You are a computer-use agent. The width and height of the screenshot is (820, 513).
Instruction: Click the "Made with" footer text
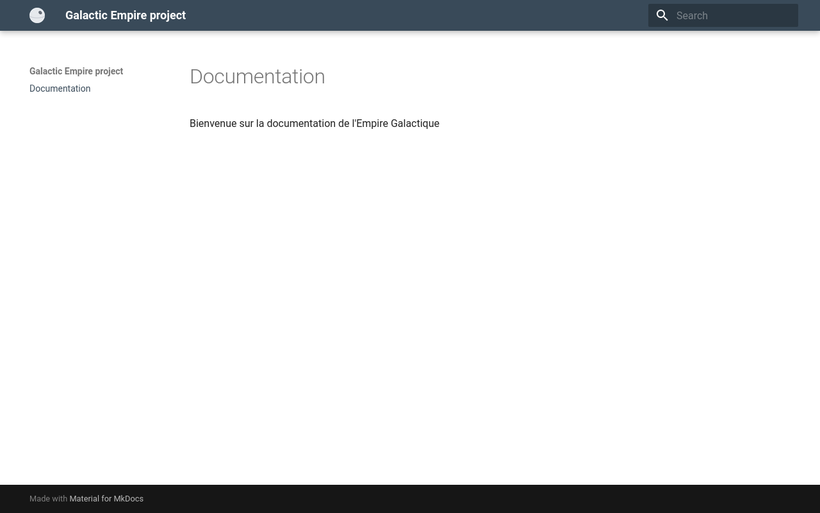[48, 499]
